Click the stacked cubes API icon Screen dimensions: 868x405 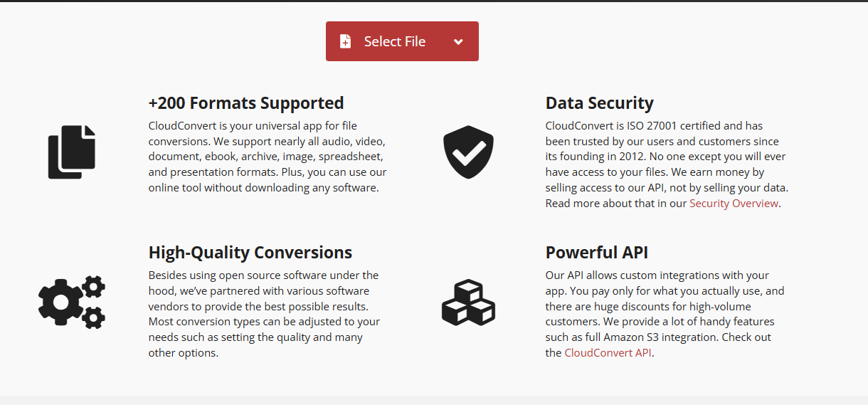[x=468, y=303]
